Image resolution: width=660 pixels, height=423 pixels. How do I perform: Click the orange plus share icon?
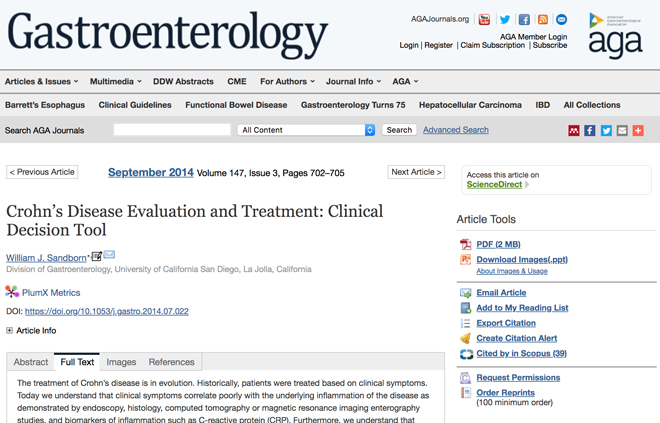click(638, 130)
